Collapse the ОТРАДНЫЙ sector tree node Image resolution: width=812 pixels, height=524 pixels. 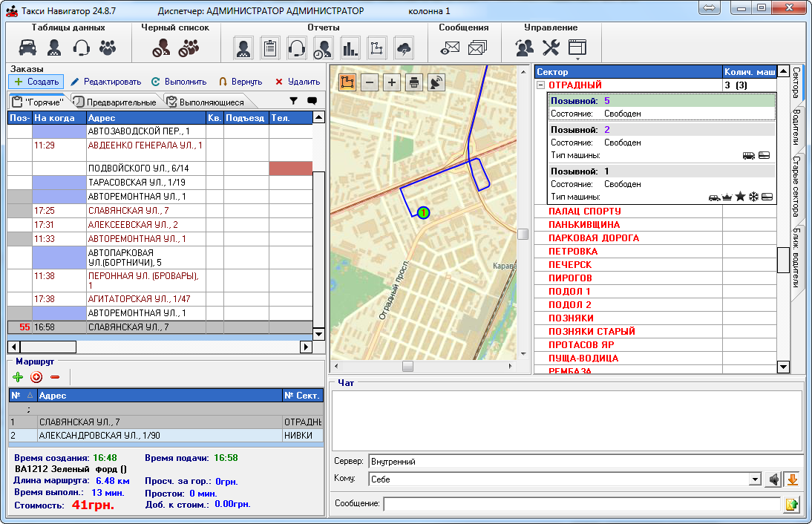pos(540,85)
